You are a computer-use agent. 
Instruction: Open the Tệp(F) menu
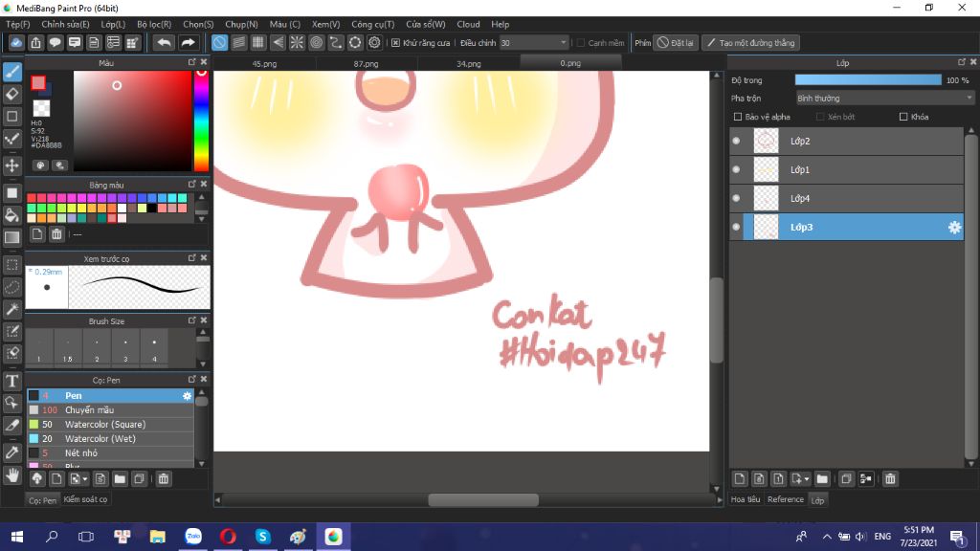click(17, 24)
